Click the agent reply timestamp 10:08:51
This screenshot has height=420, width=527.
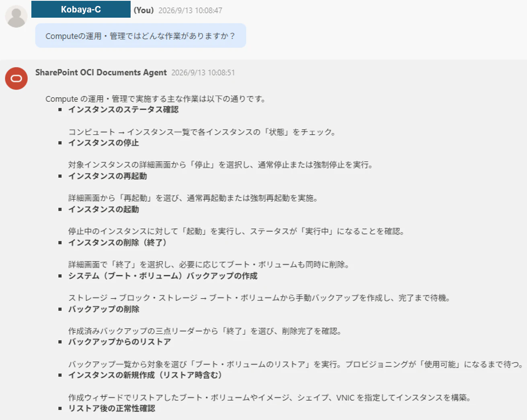(x=203, y=73)
